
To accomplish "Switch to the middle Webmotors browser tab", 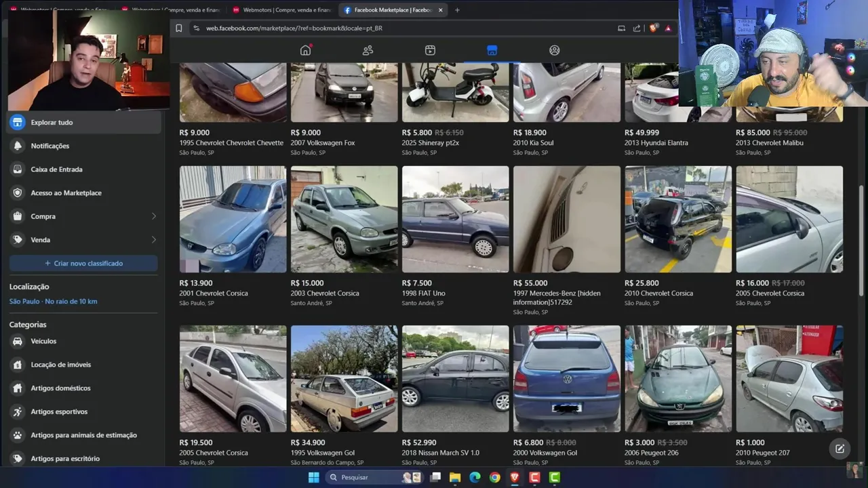I will (x=171, y=10).
